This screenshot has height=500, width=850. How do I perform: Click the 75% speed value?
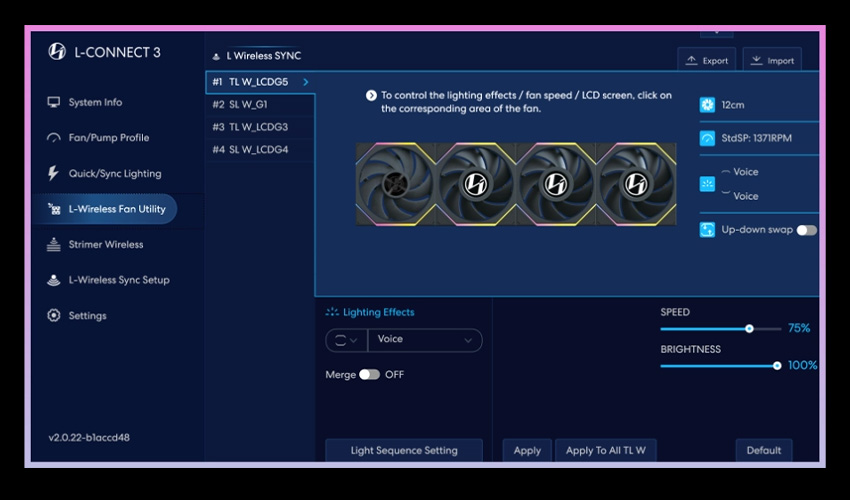click(799, 328)
